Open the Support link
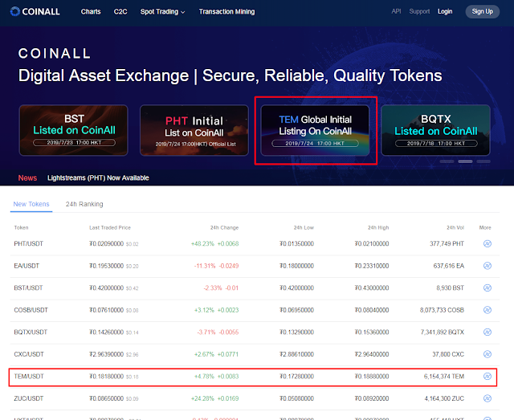The width and height of the screenshot is (514, 420). [x=419, y=11]
